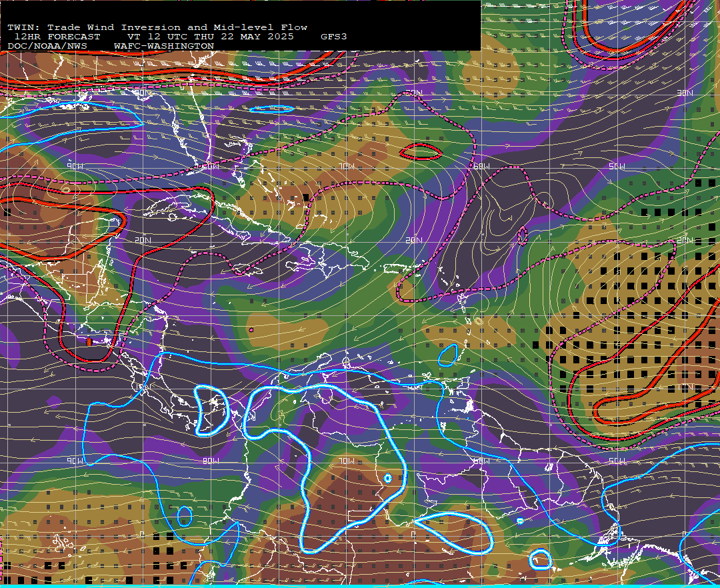Click the "GFS3" model label

point(334,37)
